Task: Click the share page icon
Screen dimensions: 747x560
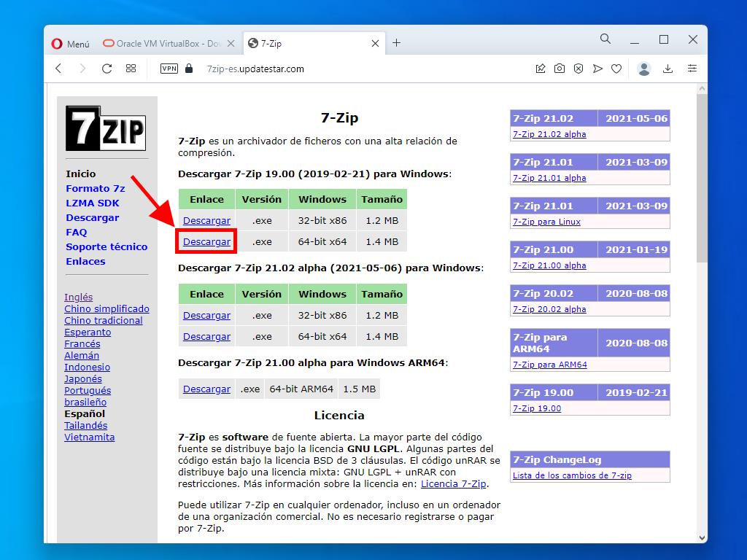Action: [x=541, y=69]
